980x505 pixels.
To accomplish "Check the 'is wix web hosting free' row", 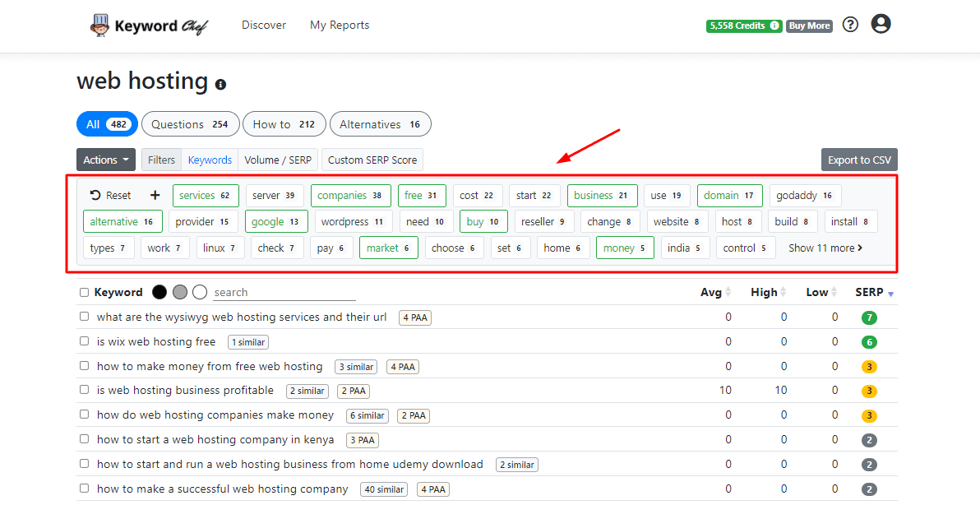I will (84, 341).
